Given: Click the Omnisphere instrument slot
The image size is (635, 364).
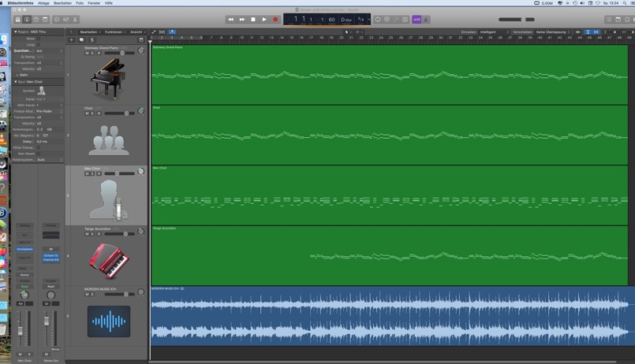Looking at the screenshot, I should 24,249.
